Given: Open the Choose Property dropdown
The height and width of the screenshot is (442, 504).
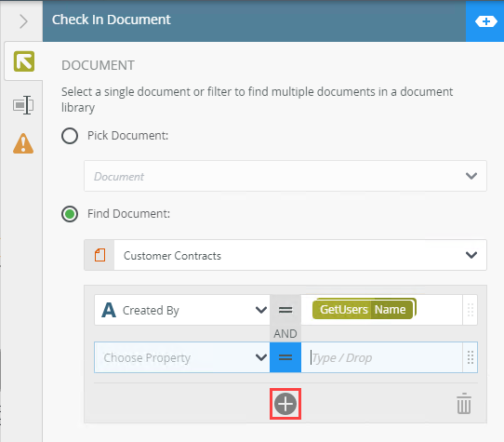Looking at the screenshot, I should (x=182, y=357).
